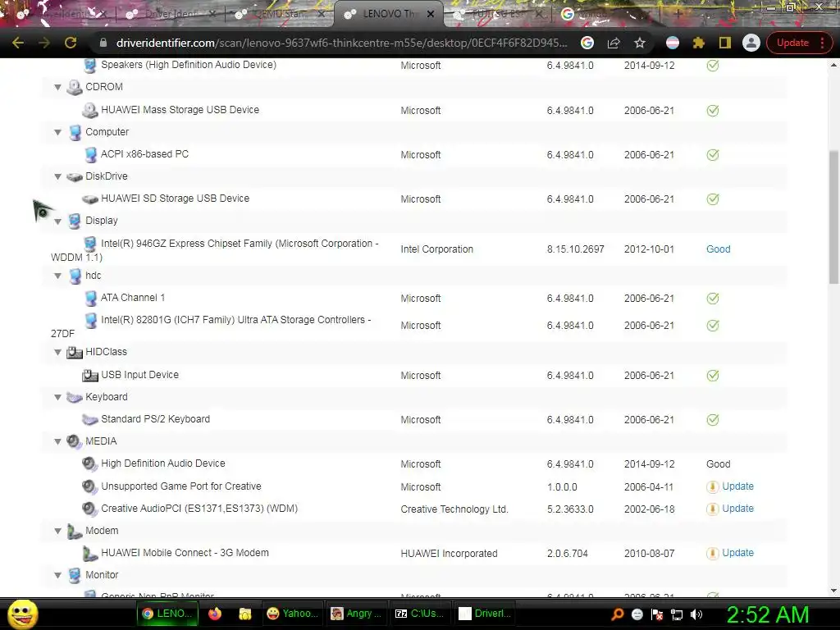This screenshot has width=840, height=630.
Task: Open the Extensions puzzle-piece icon
Action: (699, 43)
